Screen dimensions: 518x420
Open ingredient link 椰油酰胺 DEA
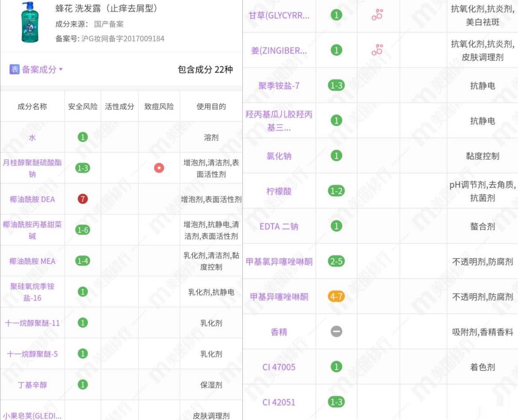(32, 199)
